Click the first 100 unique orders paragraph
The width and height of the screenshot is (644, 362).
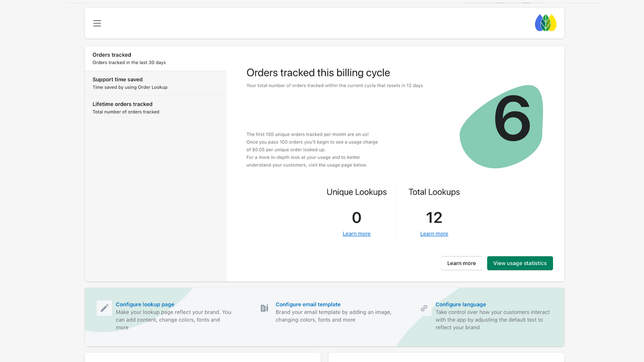click(312, 150)
